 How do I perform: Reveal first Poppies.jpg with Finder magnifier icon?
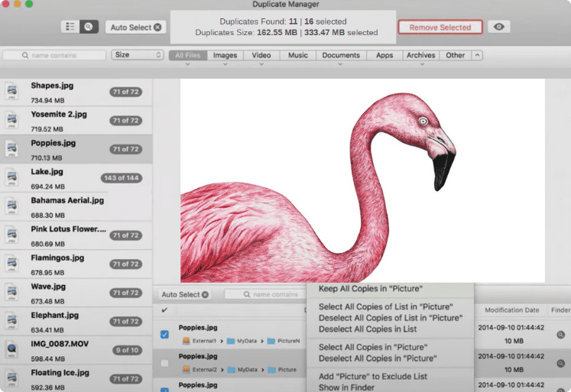pos(561,335)
